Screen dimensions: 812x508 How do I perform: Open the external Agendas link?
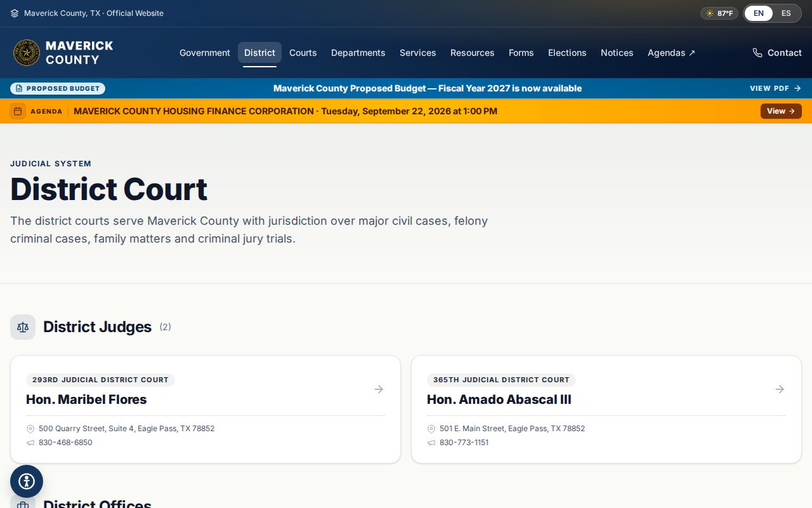pyautogui.click(x=671, y=53)
